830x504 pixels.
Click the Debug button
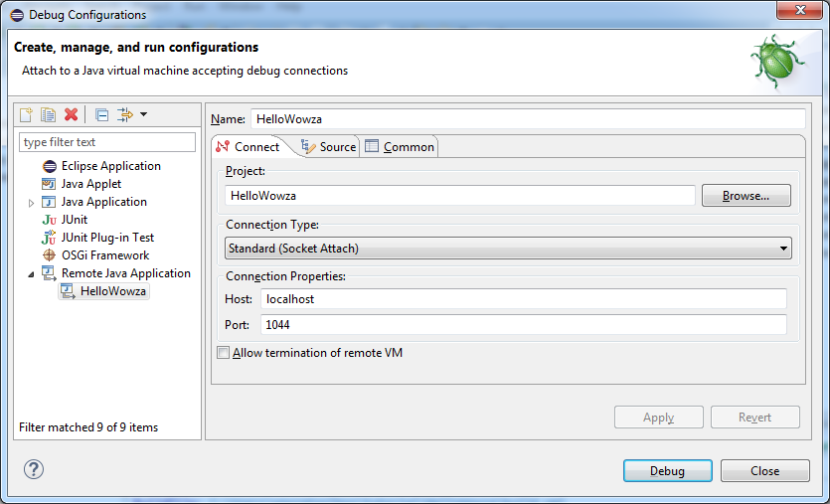pyautogui.click(x=668, y=470)
